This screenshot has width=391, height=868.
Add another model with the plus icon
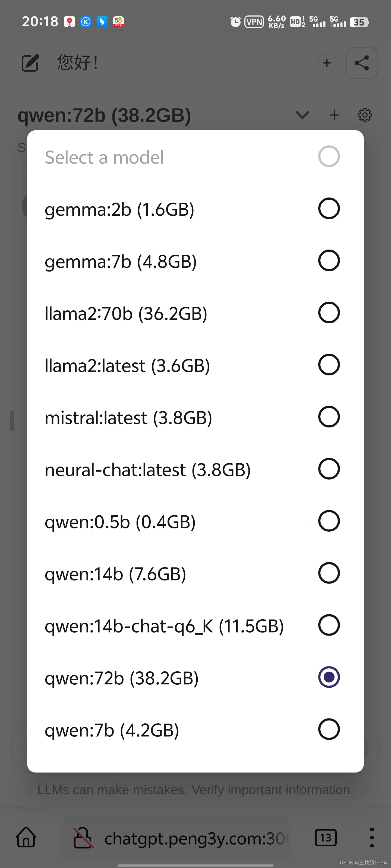pos(334,115)
